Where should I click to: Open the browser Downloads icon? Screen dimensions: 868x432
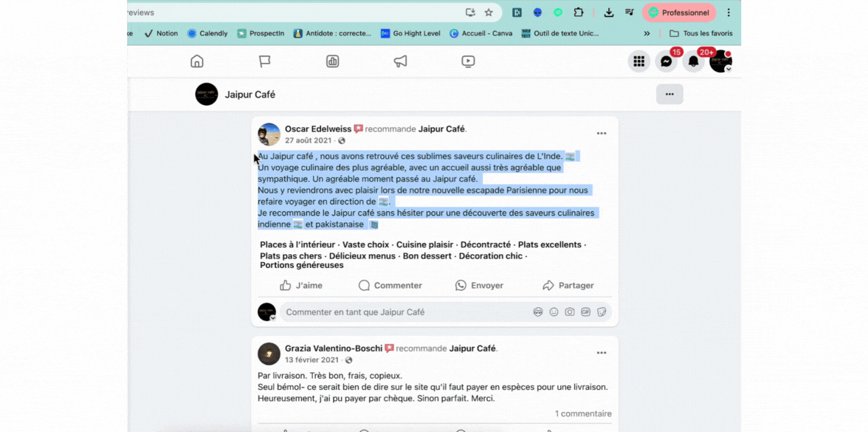point(608,12)
